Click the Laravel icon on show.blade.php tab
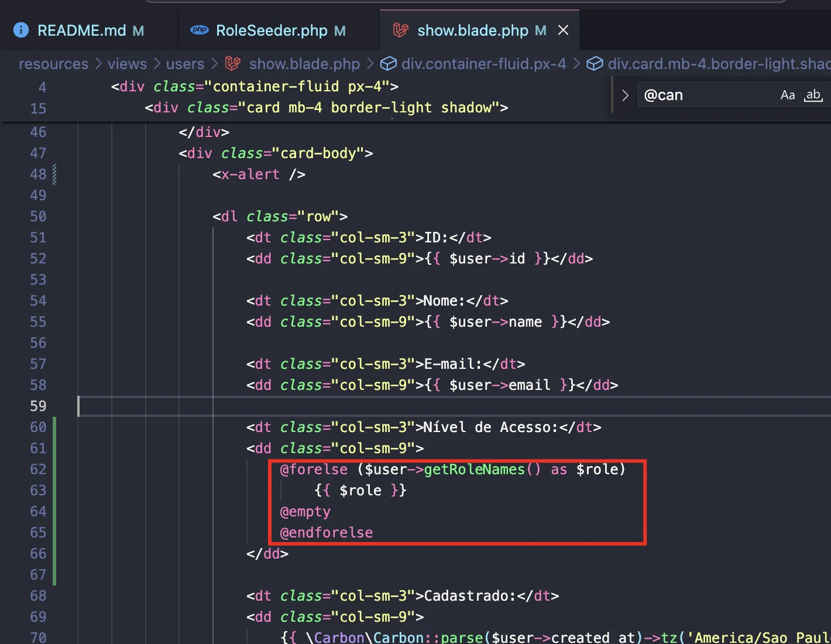 [401, 30]
